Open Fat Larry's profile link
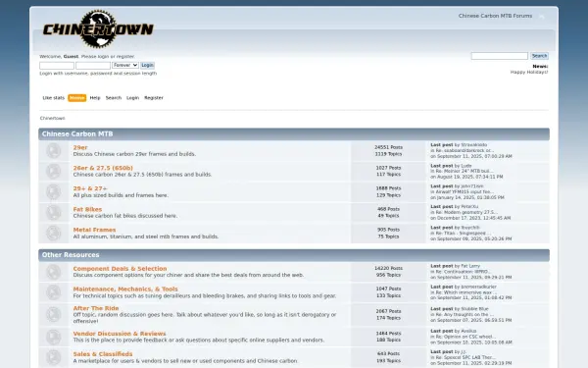The height and width of the screenshot is (368, 588). tap(470, 266)
